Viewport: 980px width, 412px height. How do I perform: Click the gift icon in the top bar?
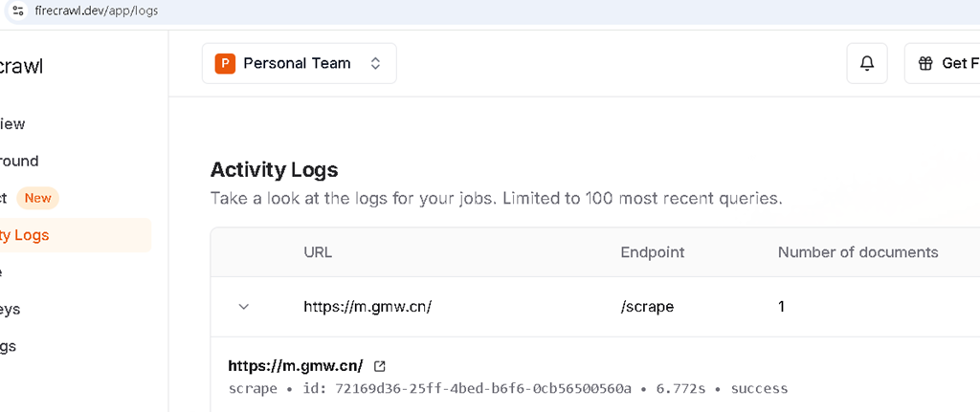(x=925, y=63)
